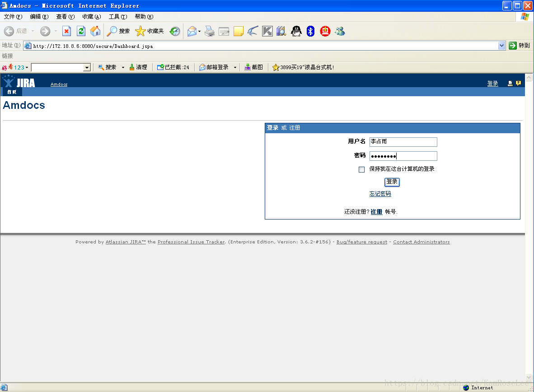The height and width of the screenshot is (392, 534).
Task: Open the 文件(F) menu
Action: coord(13,17)
